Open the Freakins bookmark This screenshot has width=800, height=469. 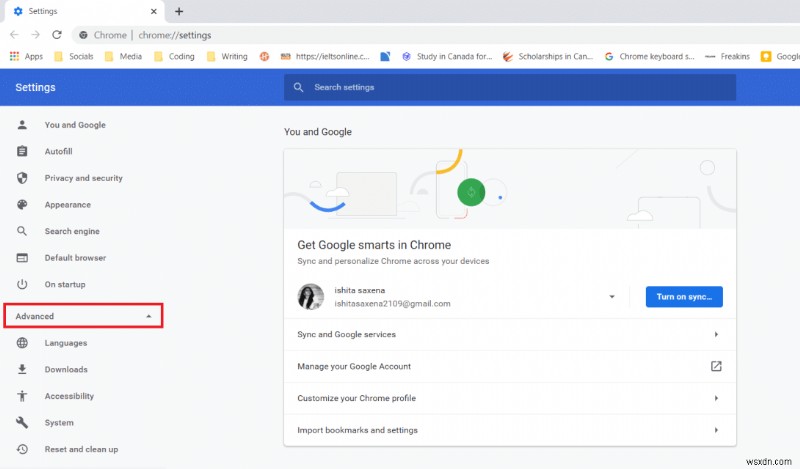pyautogui.click(x=727, y=56)
